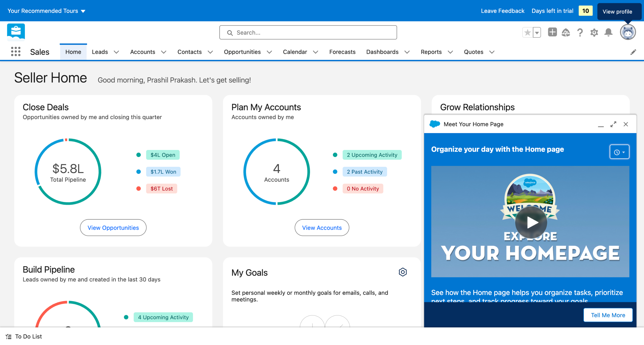Viewport: 644px width, 345px height.
Task: Click the $1.7L Won legend badge
Action: coord(163,172)
